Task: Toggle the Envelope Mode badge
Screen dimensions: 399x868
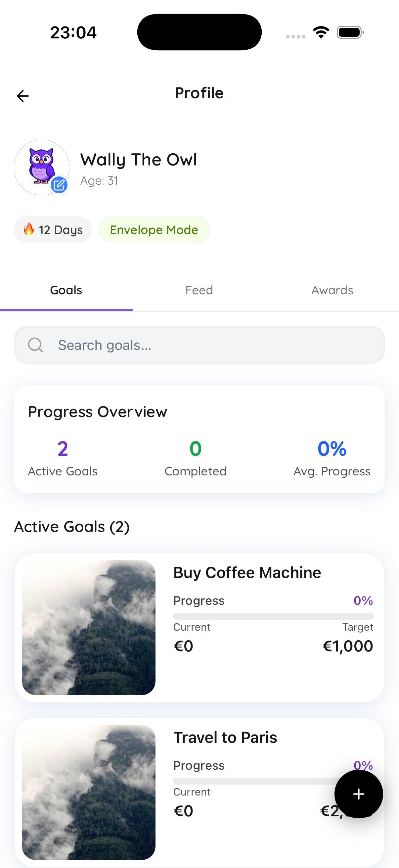Action: (154, 229)
